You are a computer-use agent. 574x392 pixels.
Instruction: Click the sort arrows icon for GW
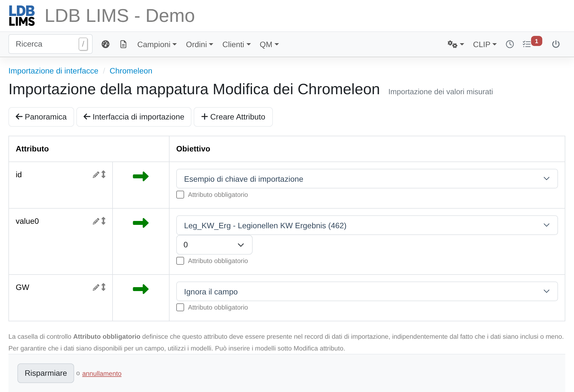(x=104, y=287)
